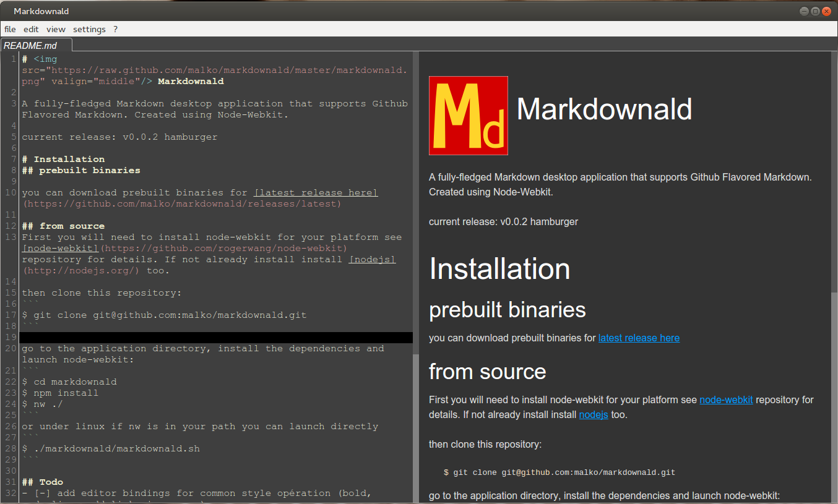
Task: Follow the 'latest release here' preview link
Action: (x=639, y=338)
